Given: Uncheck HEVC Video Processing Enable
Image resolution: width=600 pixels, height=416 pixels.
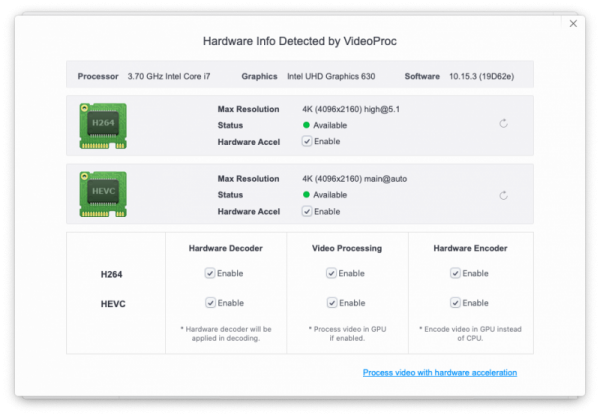Looking at the screenshot, I should click(x=332, y=303).
